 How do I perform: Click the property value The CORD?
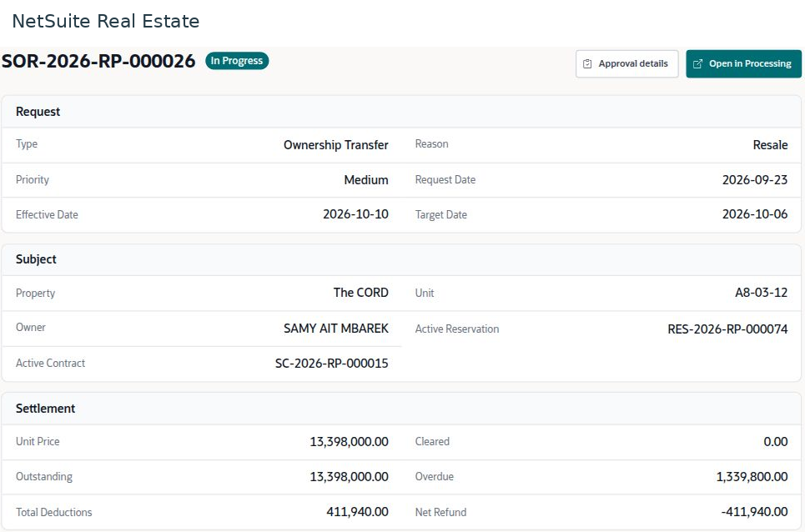(361, 293)
